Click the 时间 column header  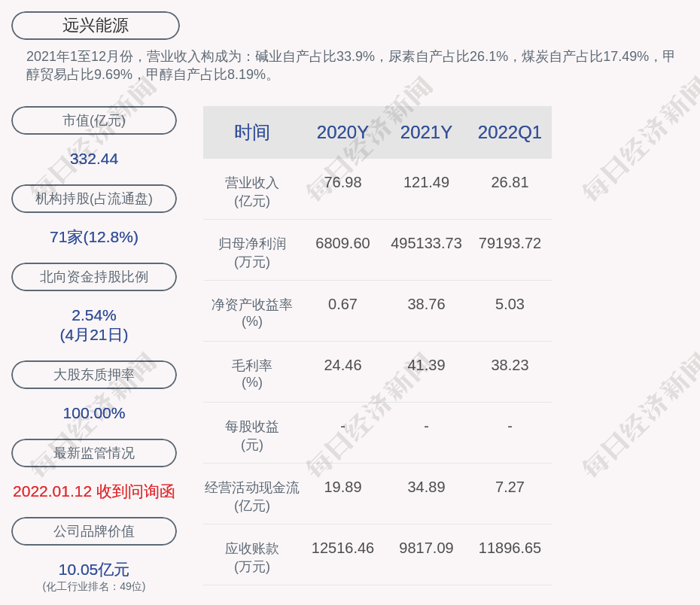click(252, 132)
